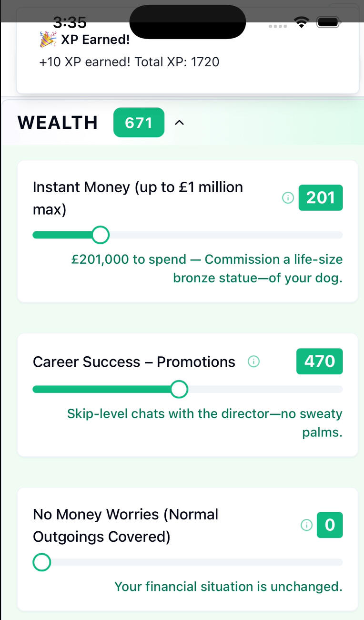Tap the battery status icon
This screenshot has height=620, width=364.
[328, 22]
